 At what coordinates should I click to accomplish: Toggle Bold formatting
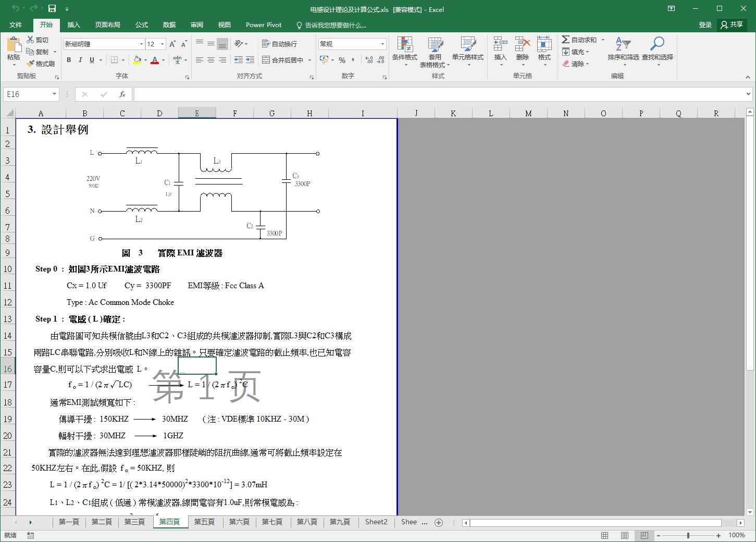tap(69, 60)
